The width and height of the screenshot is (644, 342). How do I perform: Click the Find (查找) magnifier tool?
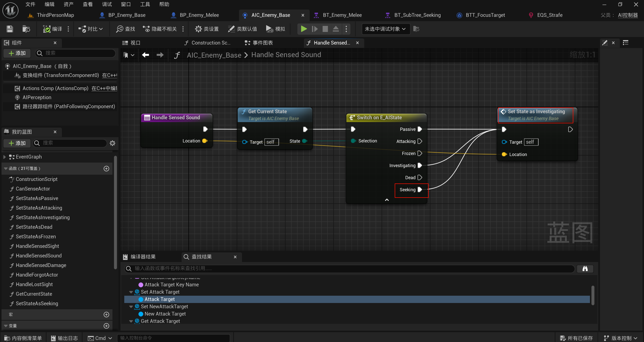(x=126, y=29)
